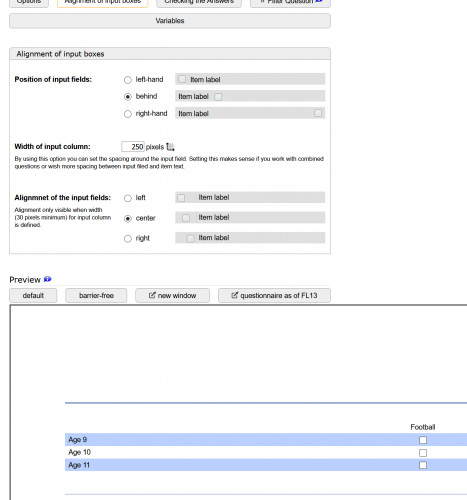This screenshot has height=500, width=467.
Task: Click the Age 10 row label
Action: tap(79, 452)
